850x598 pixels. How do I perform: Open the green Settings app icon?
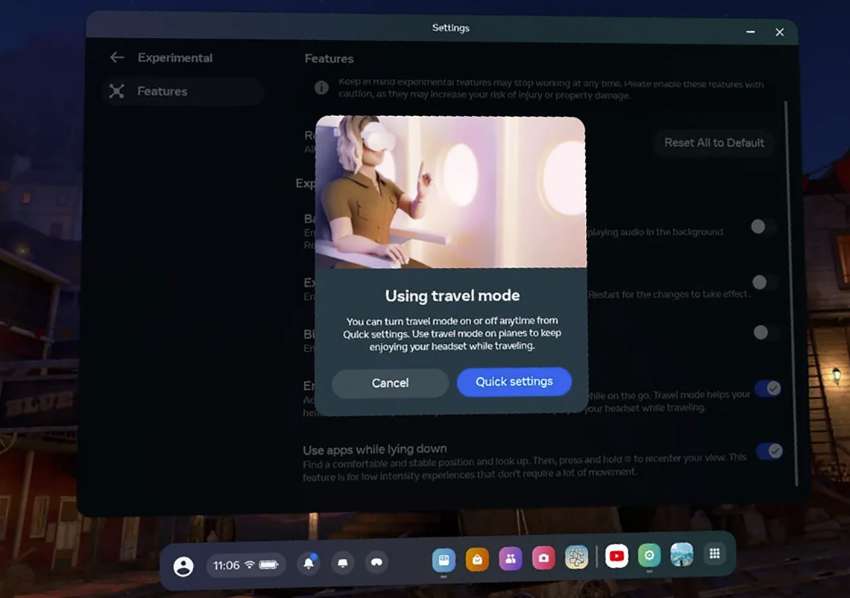tap(649, 556)
